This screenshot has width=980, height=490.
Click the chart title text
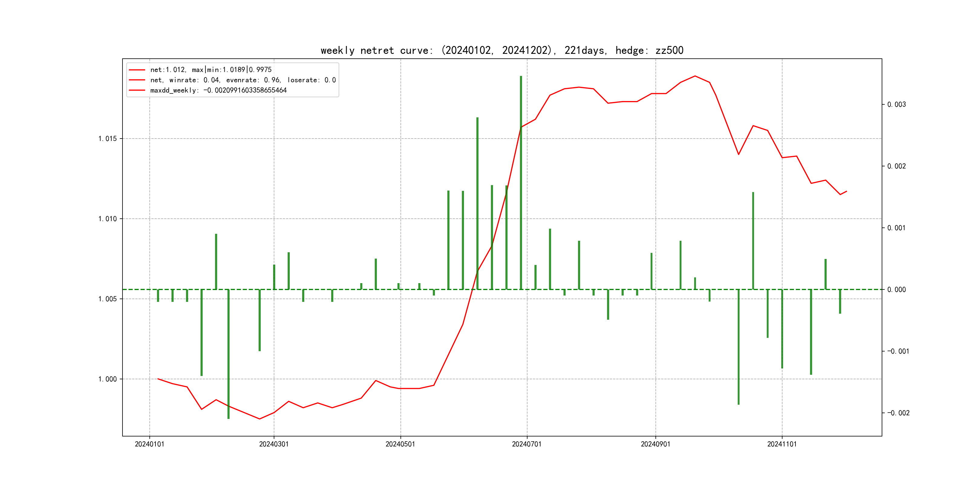502,51
